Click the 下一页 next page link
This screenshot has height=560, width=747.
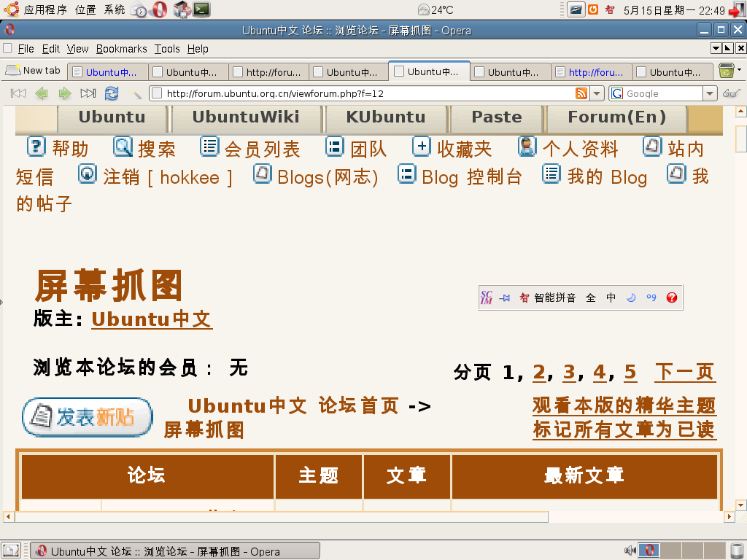pos(685,372)
